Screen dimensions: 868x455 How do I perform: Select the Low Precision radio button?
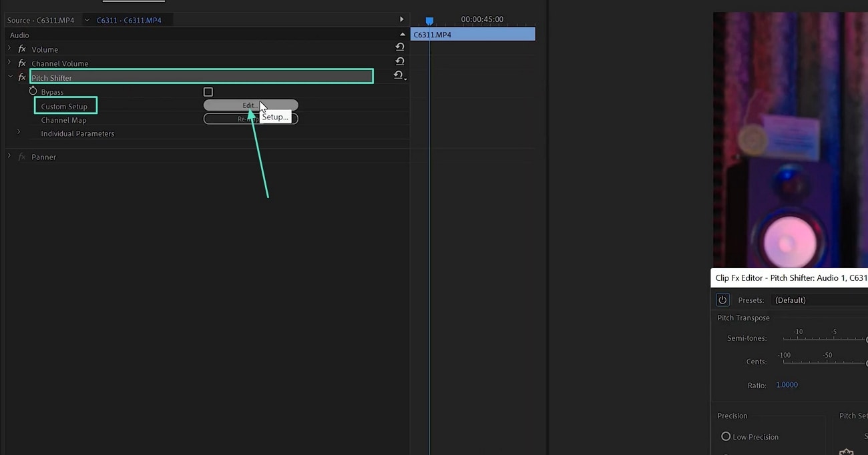pos(726,436)
